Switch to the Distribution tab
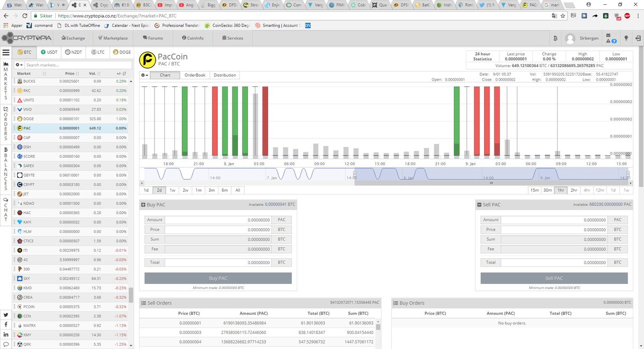 click(x=225, y=75)
